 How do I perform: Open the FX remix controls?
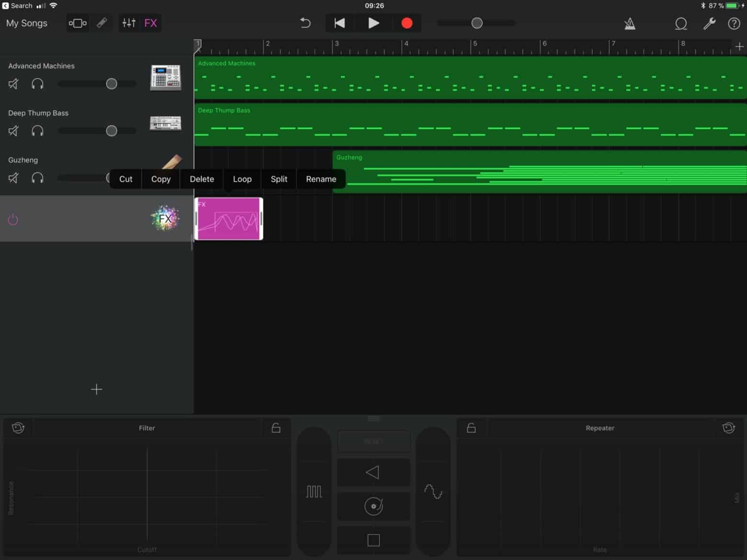(x=150, y=22)
